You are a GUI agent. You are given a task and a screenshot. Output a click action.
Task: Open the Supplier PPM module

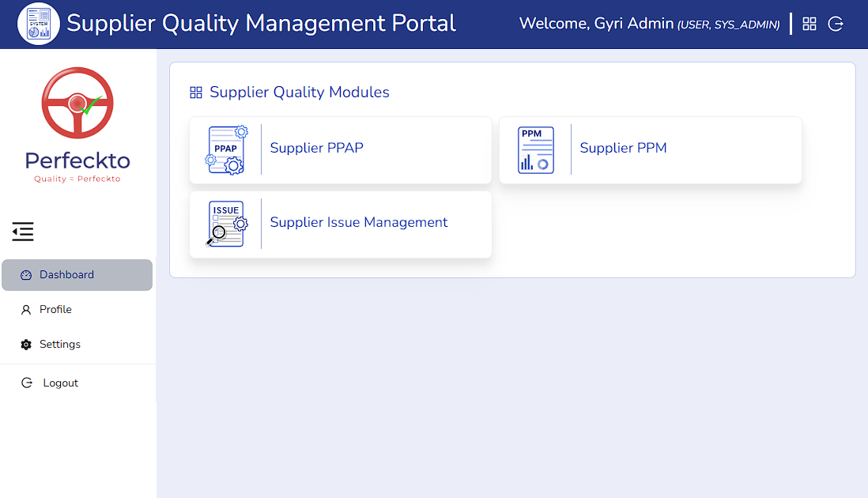click(651, 150)
